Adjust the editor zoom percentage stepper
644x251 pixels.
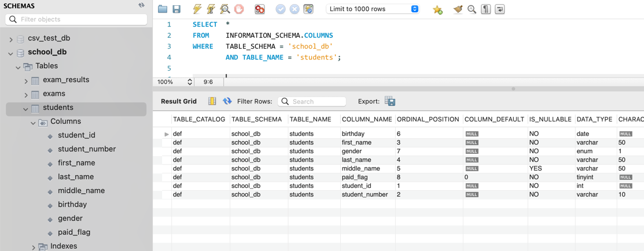[x=190, y=82]
